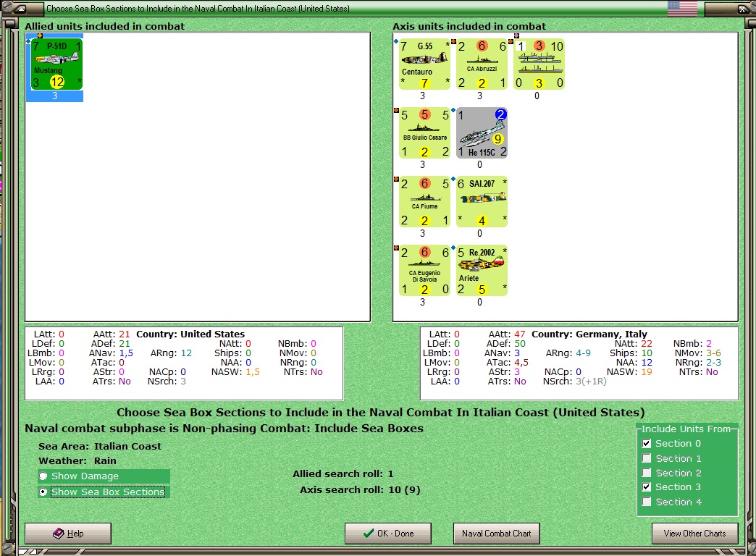Image resolution: width=756 pixels, height=556 pixels.
Task: Click the Weather: Rain label
Action: (x=77, y=460)
